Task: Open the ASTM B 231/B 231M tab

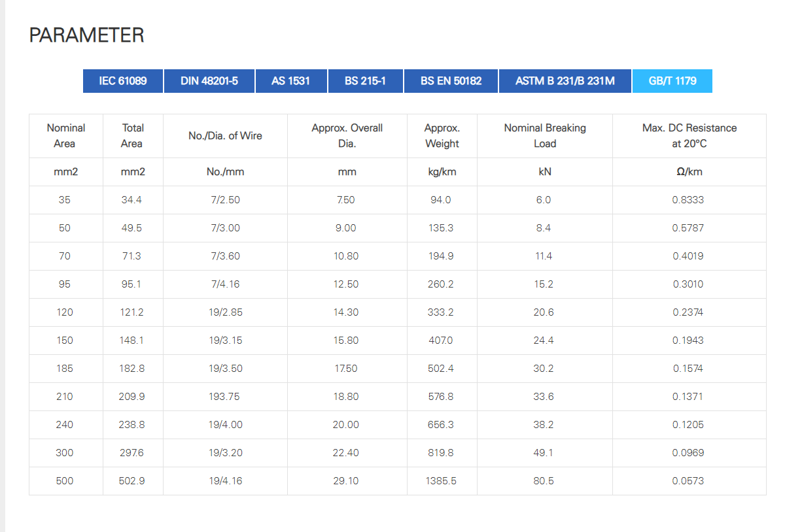Action: pyautogui.click(x=565, y=81)
